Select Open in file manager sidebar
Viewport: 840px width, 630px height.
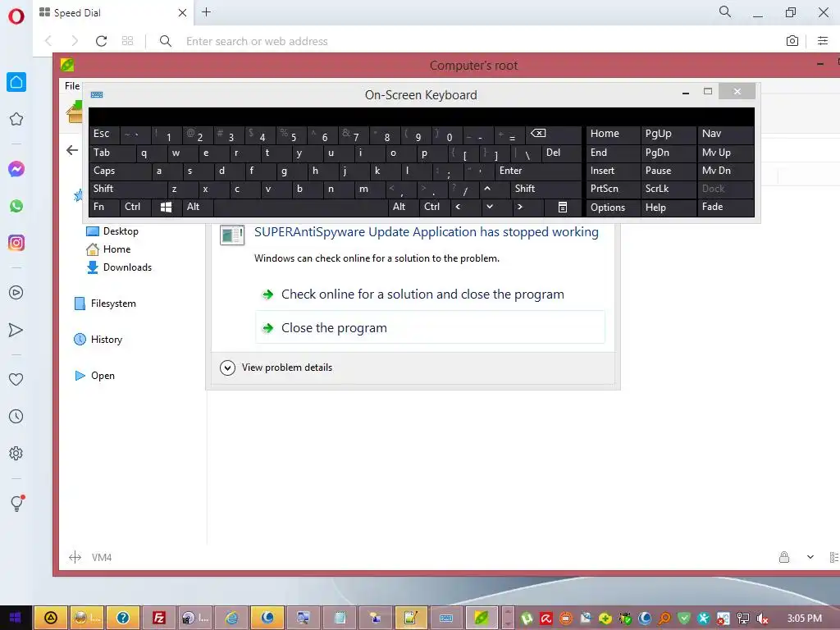coord(94,376)
